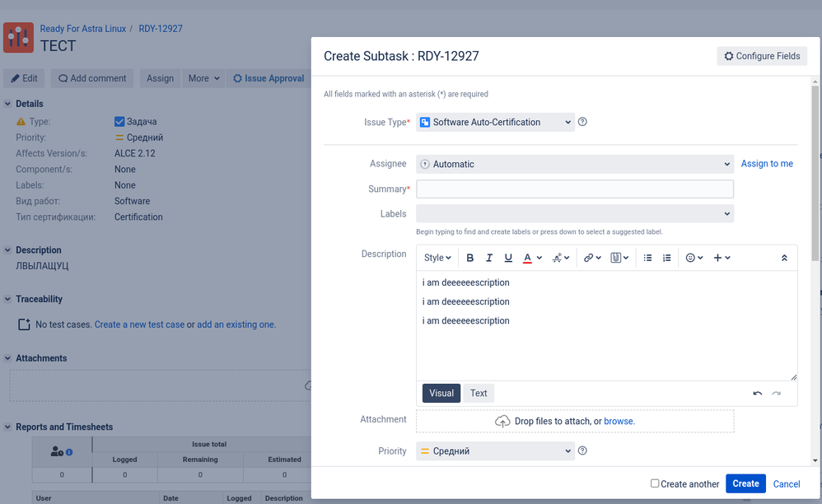
Task: Click the Create button
Action: tap(745, 483)
